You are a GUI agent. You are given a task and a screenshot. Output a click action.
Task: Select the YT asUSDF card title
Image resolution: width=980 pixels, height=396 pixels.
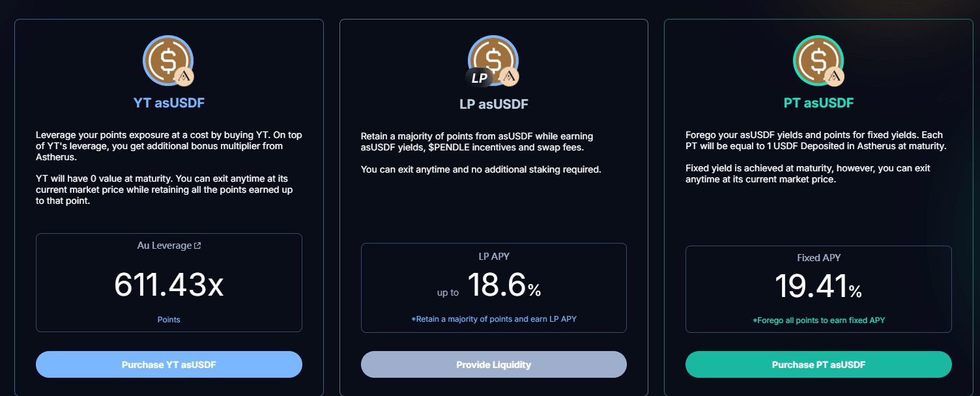169,102
